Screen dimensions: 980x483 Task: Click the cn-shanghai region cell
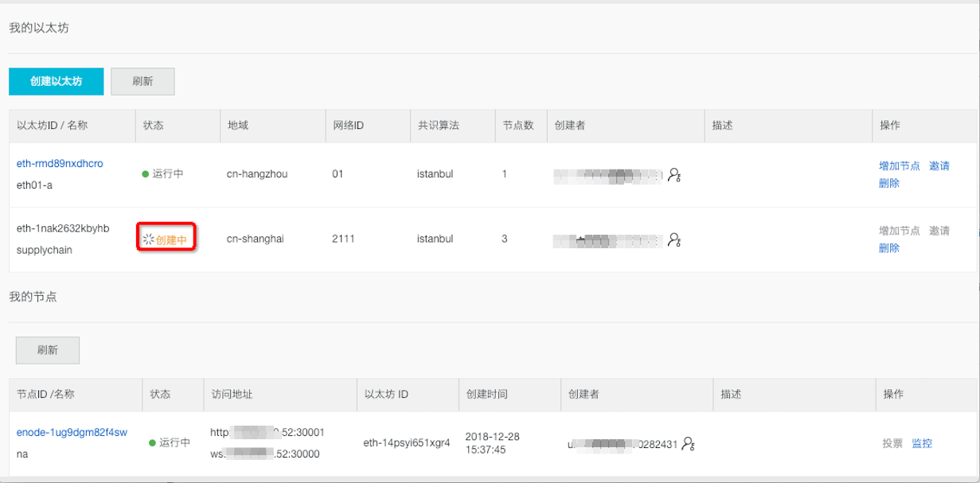[256, 239]
